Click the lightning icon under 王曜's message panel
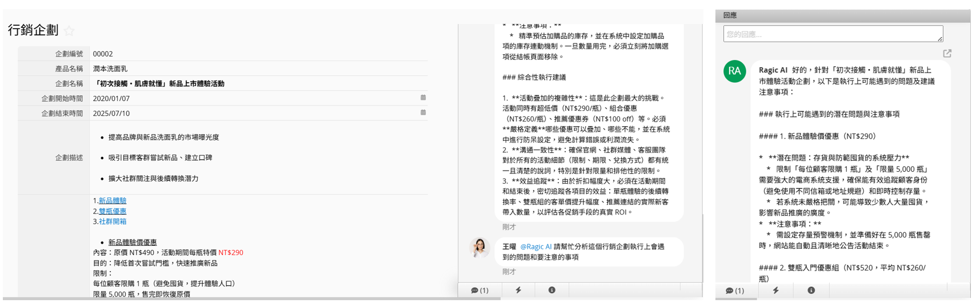Viewport: 980px width, 307px height. pyautogui.click(x=518, y=290)
